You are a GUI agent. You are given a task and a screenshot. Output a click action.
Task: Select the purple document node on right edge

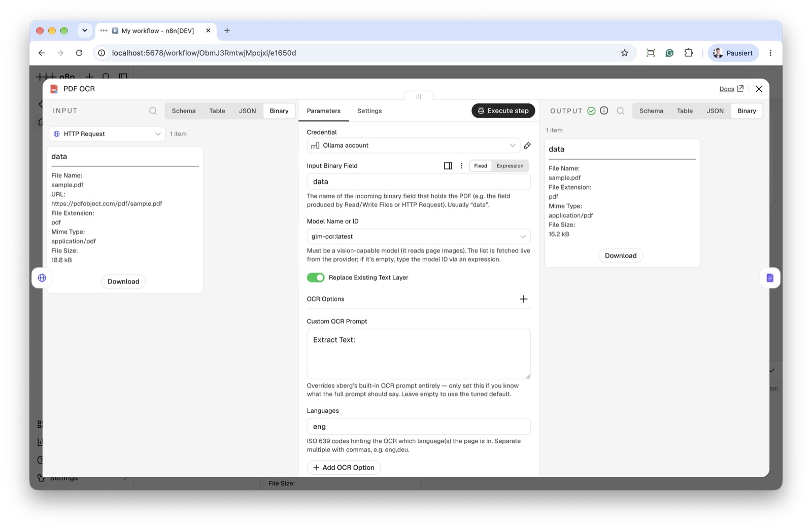pyautogui.click(x=770, y=278)
